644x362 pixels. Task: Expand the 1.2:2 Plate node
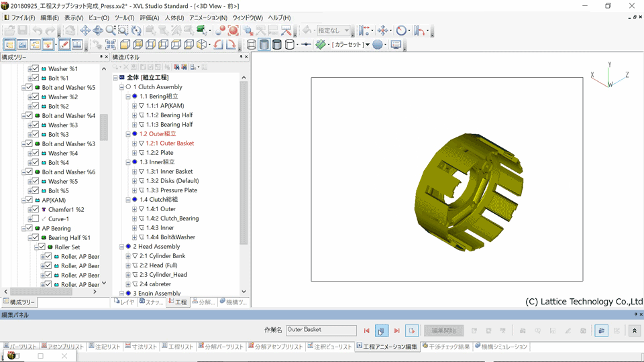pyautogui.click(x=134, y=153)
